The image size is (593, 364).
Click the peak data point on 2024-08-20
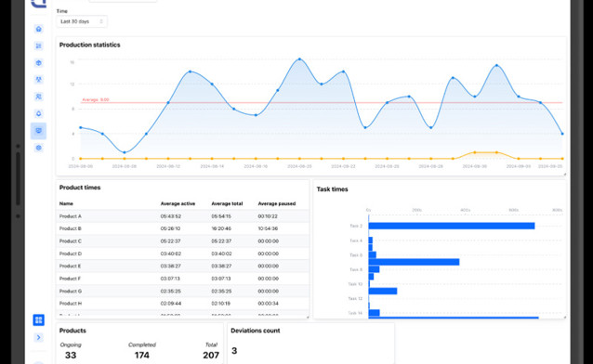click(x=299, y=59)
